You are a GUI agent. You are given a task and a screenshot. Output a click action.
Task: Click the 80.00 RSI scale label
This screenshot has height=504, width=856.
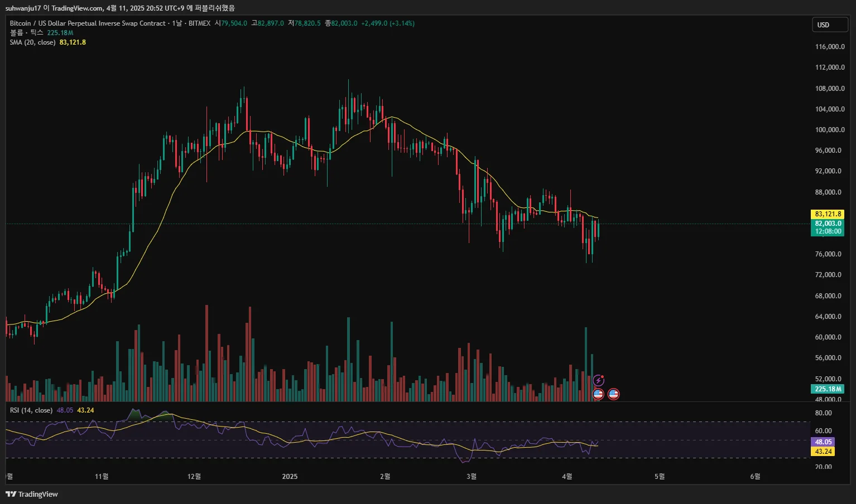click(x=824, y=413)
